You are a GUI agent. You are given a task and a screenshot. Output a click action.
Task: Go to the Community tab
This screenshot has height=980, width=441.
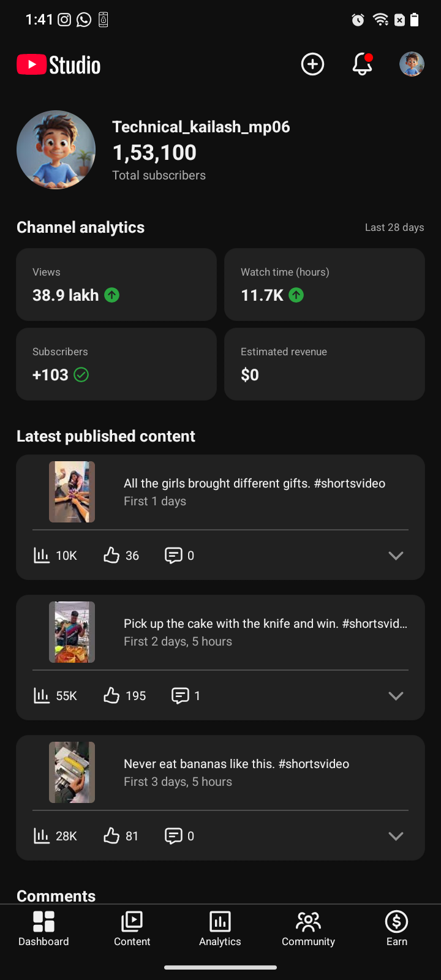tap(308, 929)
